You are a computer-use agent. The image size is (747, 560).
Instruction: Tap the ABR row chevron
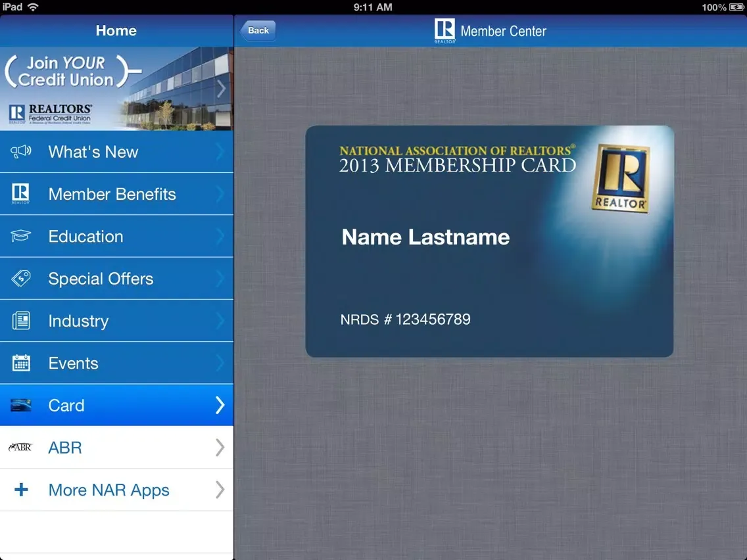click(x=220, y=448)
